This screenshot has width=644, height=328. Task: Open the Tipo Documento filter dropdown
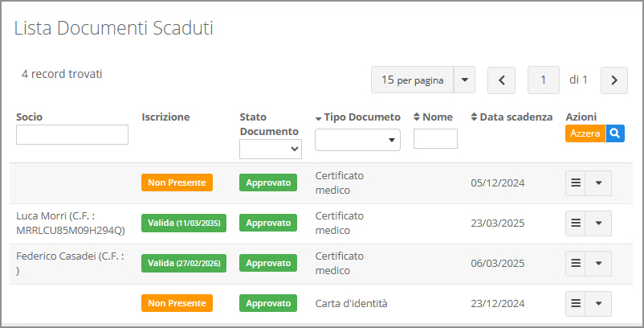pyautogui.click(x=357, y=140)
